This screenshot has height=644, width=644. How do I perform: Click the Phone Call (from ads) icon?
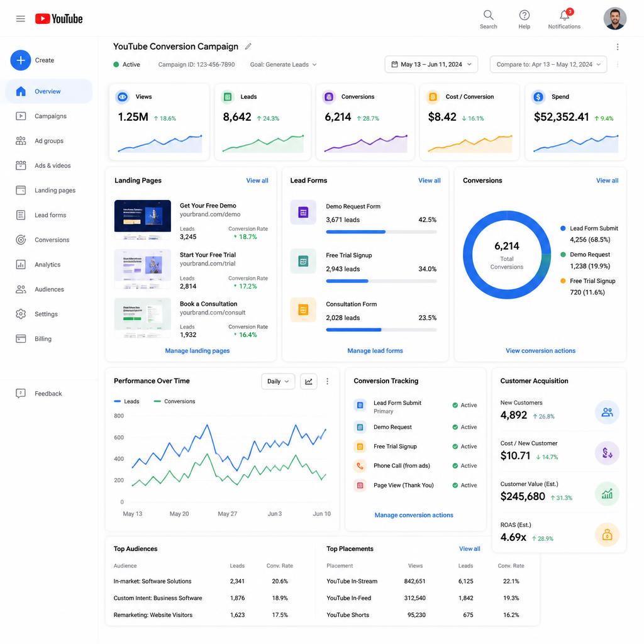pyautogui.click(x=360, y=466)
